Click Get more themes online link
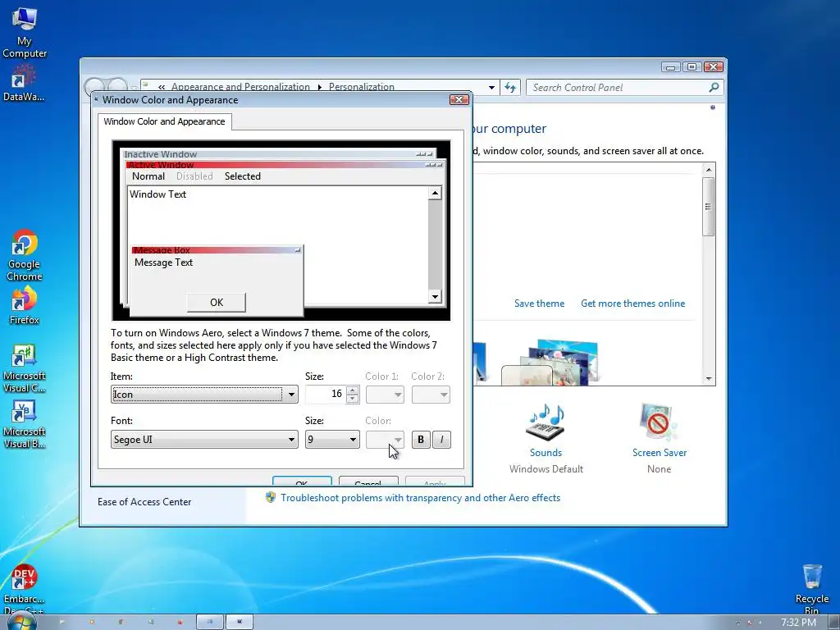 [x=632, y=304]
